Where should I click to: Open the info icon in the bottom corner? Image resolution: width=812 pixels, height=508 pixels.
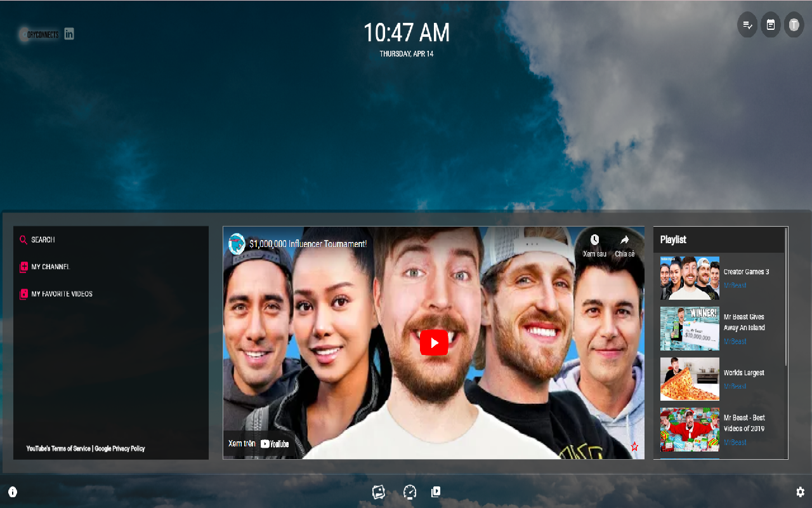click(x=13, y=492)
